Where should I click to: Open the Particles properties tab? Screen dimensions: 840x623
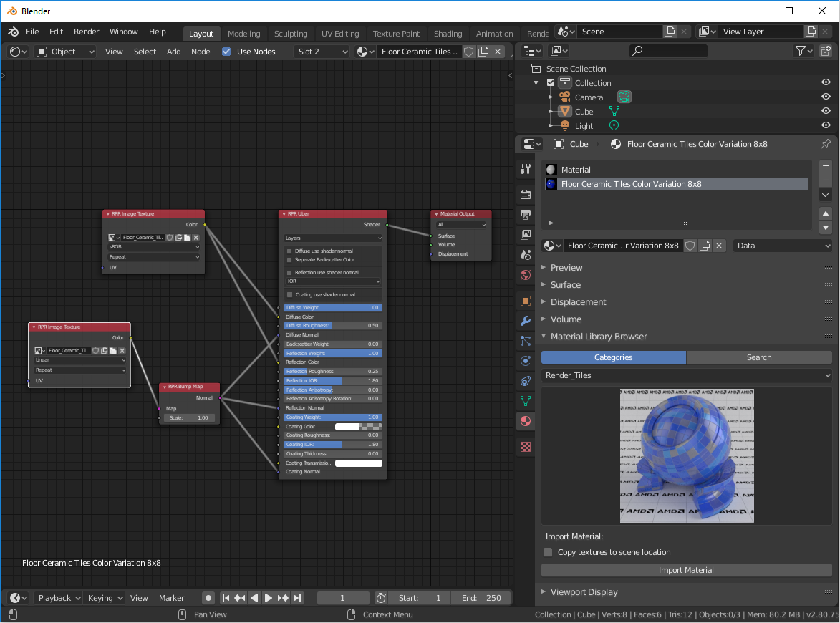coord(526,341)
